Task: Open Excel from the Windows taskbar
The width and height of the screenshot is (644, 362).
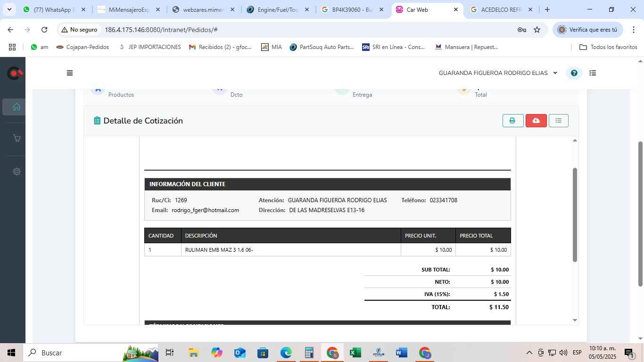Action: pyautogui.click(x=355, y=353)
